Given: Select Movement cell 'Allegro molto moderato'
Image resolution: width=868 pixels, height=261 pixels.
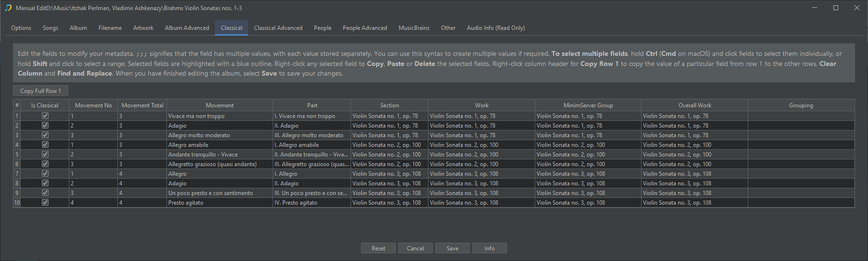Looking at the screenshot, I should (220, 135).
